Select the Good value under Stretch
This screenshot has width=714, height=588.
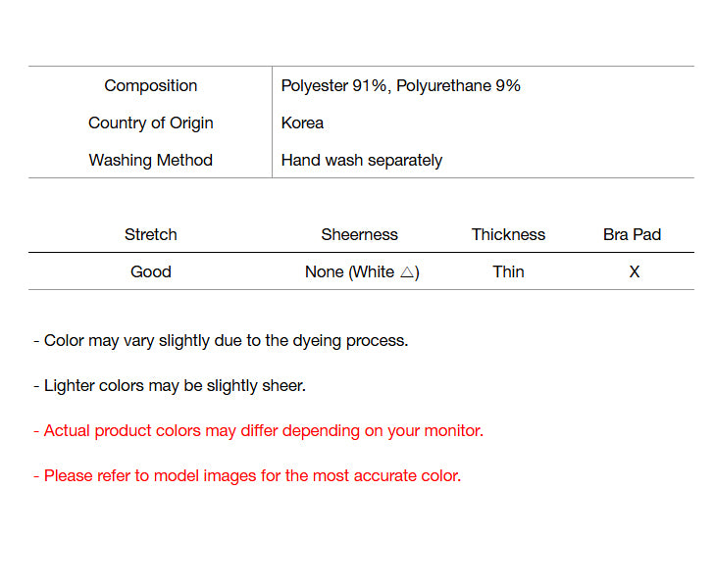(x=150, y=272)
